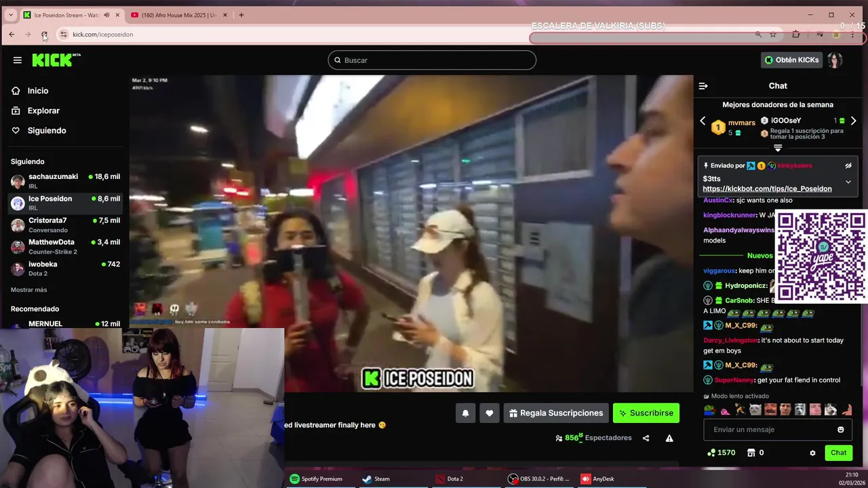Open MERNUEL recommended channel
The width and height of the screenshot is (868, 488).
(x=65, y=324)
